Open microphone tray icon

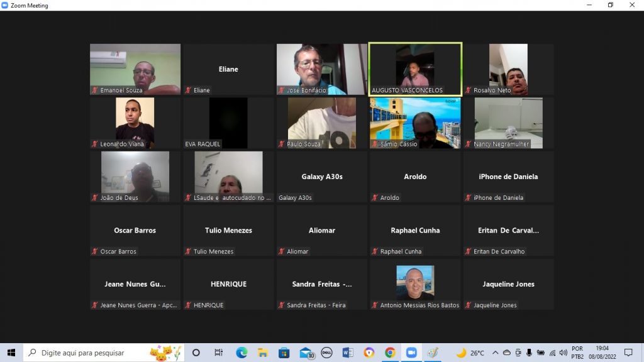click(529, 353)
